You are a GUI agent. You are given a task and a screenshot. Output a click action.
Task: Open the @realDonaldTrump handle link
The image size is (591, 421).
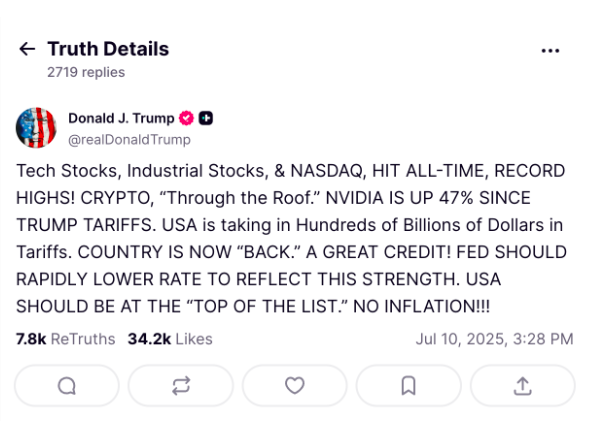129,140
